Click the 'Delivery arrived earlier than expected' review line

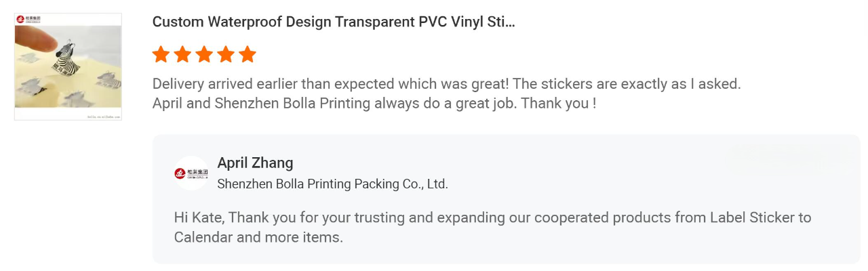click(447, 85)
